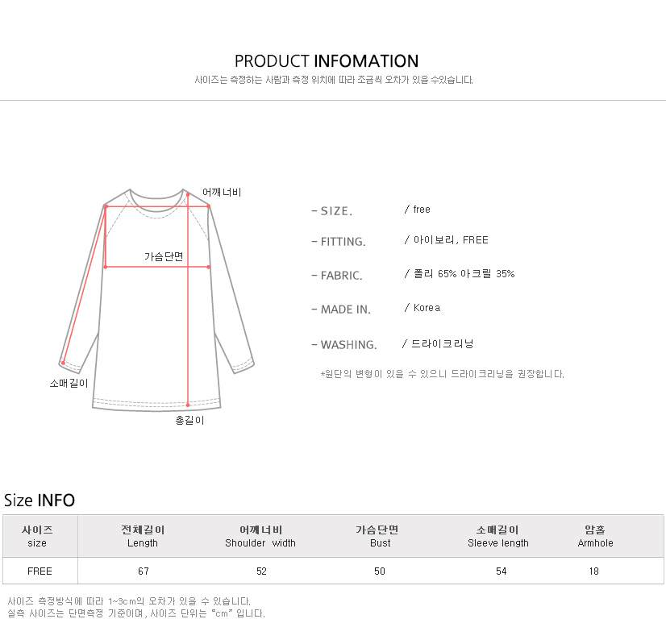Click the PRODUCT INFOMATION heading
Image resolution: width=666 pixels, height=644 pixels.
click(327, 61)
